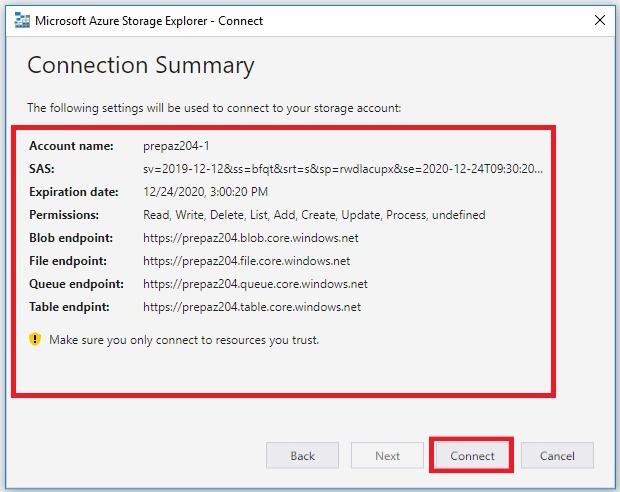Click the greyed-out Next button
The height and width of the screenshot is (492, 620).
coord(387,456)
